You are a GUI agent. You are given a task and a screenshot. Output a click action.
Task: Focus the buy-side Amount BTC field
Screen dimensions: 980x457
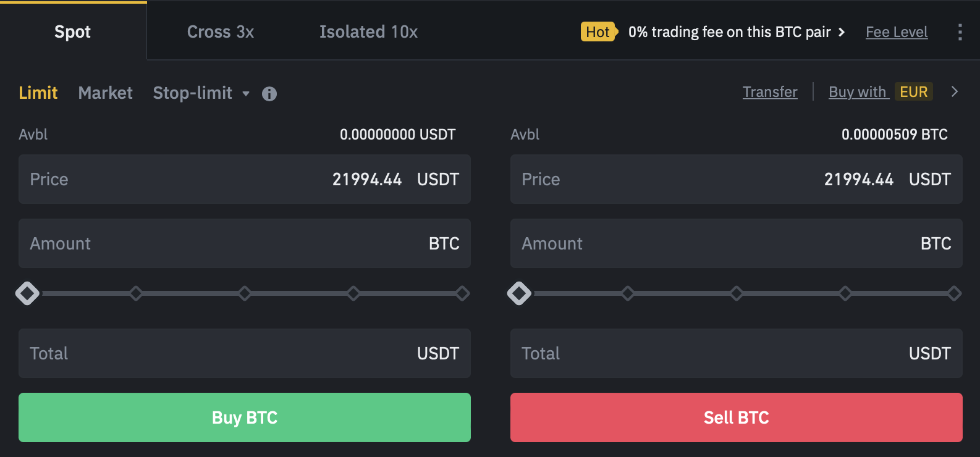tap(245, 243)
